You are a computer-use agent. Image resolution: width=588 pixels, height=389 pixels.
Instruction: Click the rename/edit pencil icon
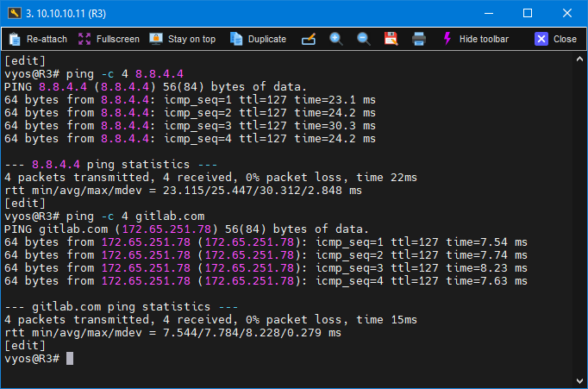coord(309,39)
